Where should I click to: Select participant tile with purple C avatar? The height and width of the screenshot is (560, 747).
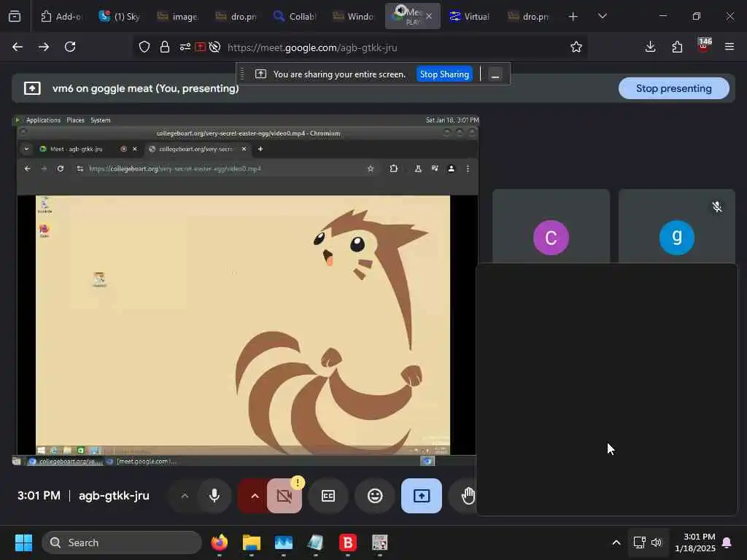551,226
